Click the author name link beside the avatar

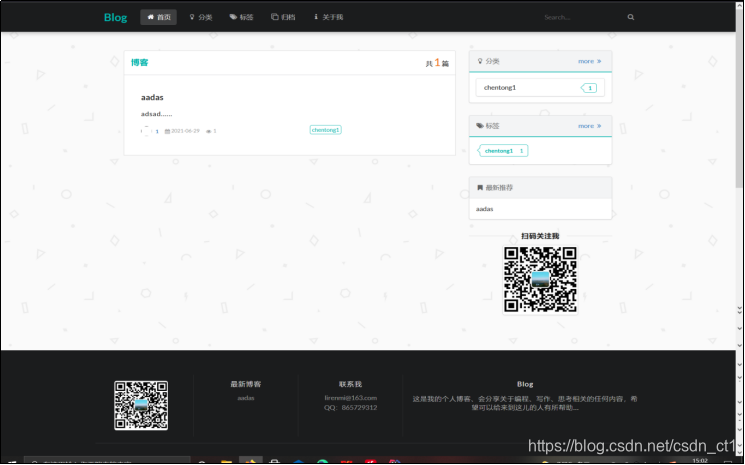[x=157, y=132]
